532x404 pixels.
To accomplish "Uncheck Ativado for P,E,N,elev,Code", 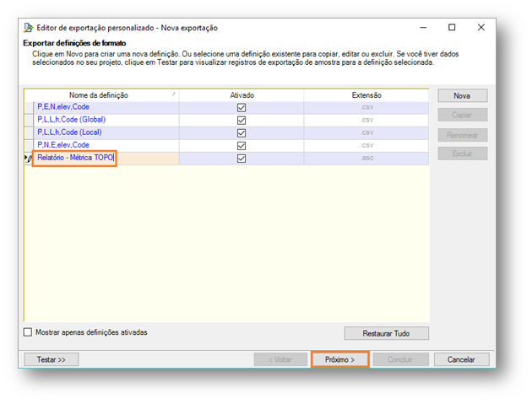I will pos(242,108).
